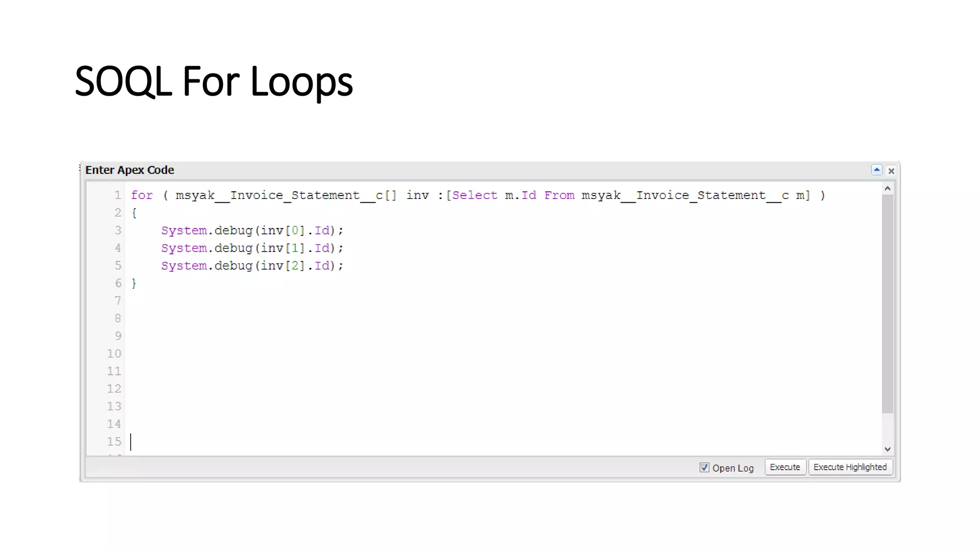Click the scrollbar down arrow
The image size is (980, 551).
[x=887, y=449]
